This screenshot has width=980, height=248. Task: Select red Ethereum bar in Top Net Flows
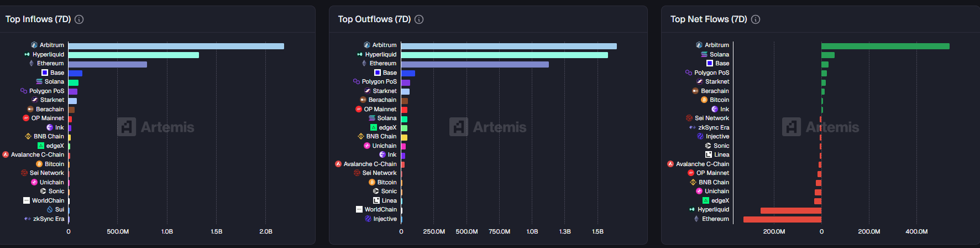(x=782, y=219)
